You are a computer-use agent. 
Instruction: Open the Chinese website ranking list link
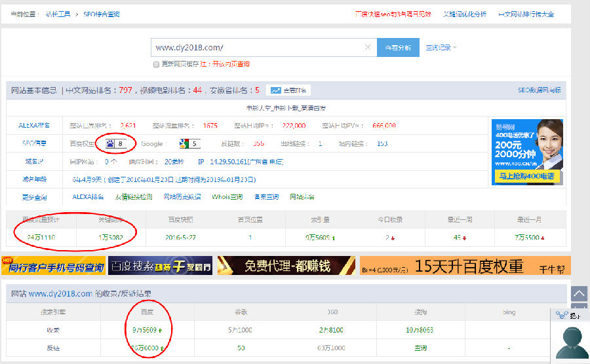526,14
